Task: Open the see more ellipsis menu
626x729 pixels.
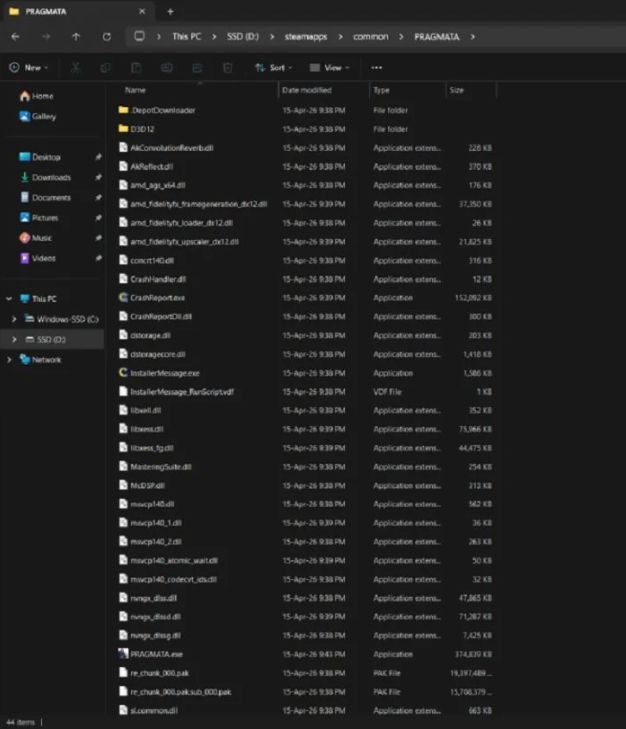Action: coord(376,68)
